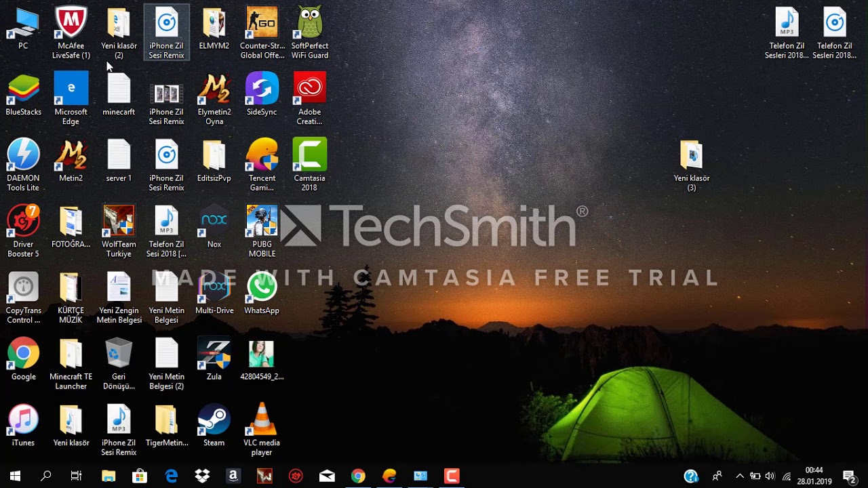The width and height of the screenshot is (868, 488).
Task: Open CopyTrans Control Center shortcut
Action: click(x=23, y=298)
